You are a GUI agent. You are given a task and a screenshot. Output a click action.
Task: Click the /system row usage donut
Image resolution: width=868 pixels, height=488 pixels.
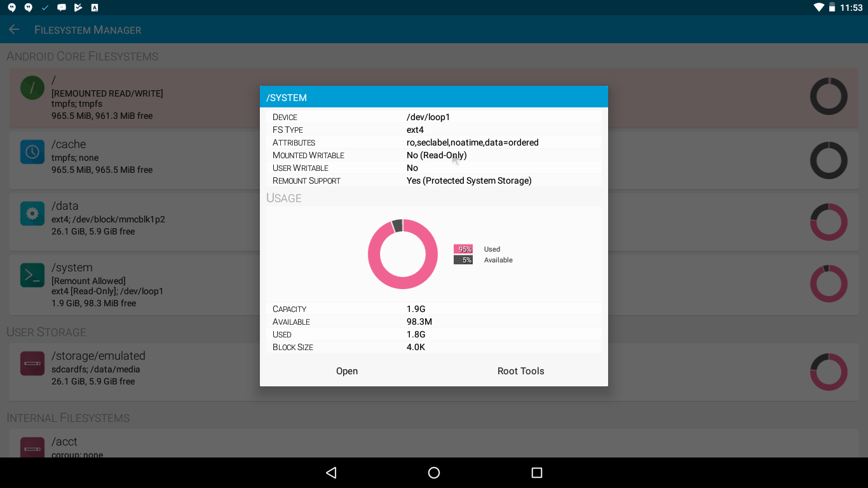(x=829, y=283)
